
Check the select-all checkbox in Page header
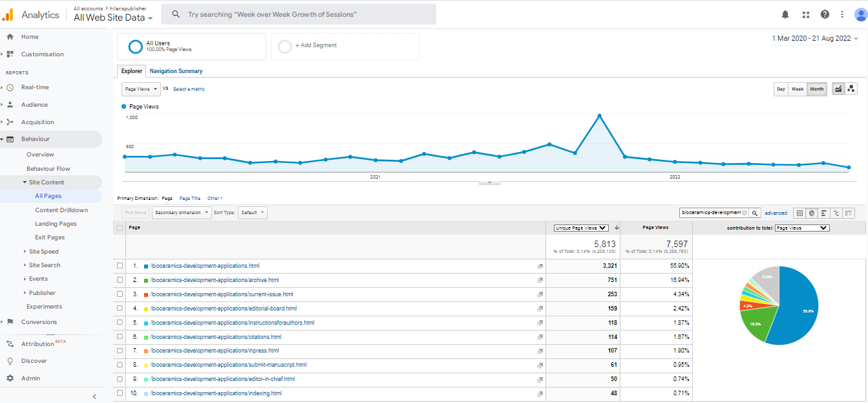[x=120, y=228]
